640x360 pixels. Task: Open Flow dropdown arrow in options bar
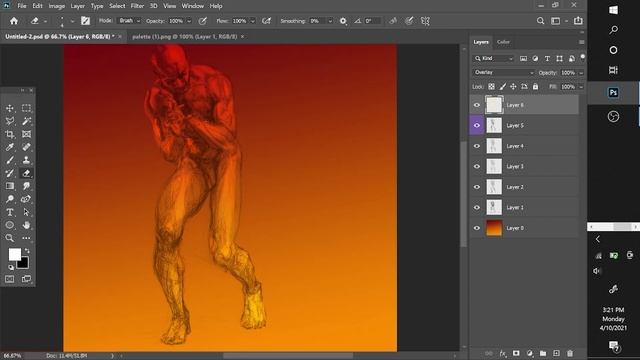(x=253, y=21)
